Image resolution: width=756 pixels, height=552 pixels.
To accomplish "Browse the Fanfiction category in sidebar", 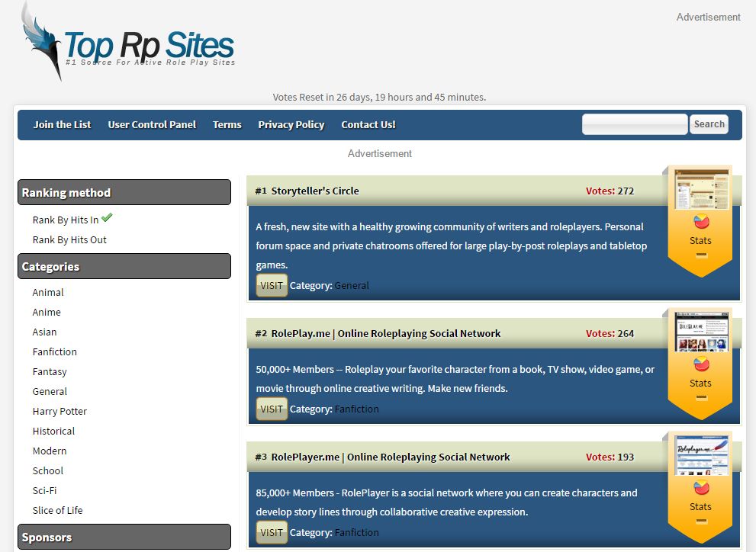I will 54,351.
